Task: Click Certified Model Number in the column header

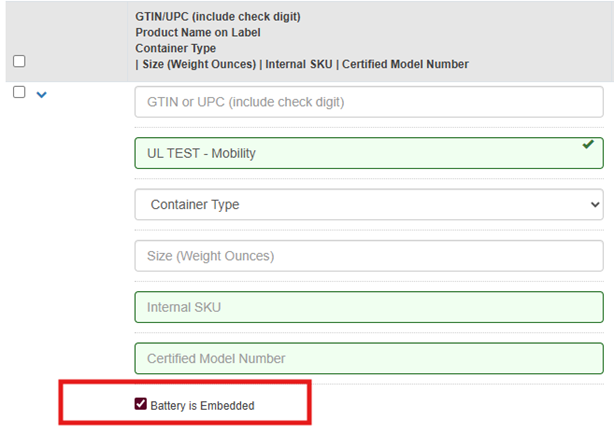Action: (406, 64)
